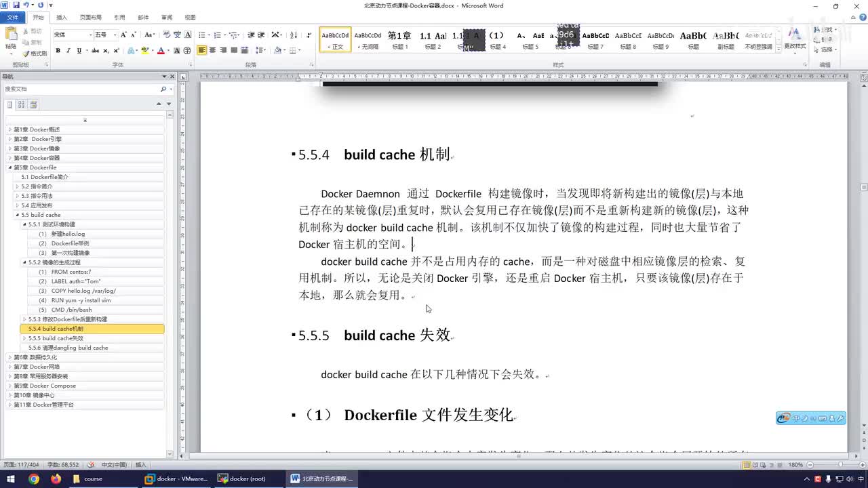Toggle underline formatting (U)
Image resolution: width=868 pixels, height=488 pixels.
(79, 51)
